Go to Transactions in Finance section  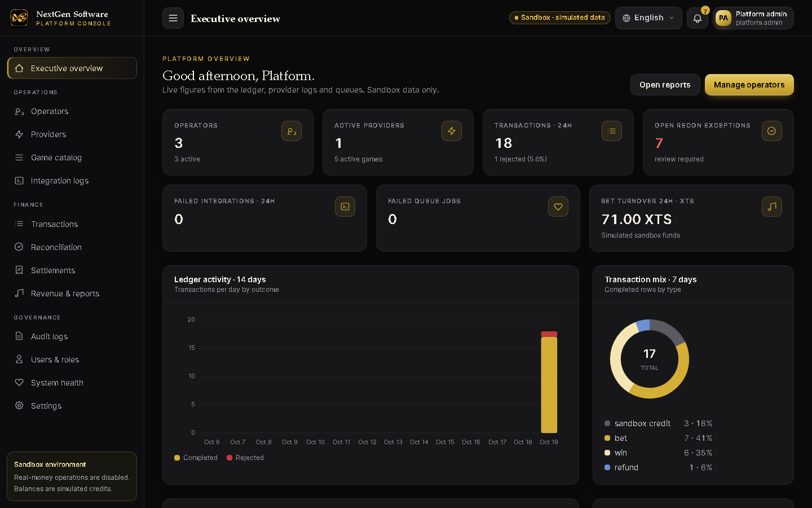coord(72,224)
